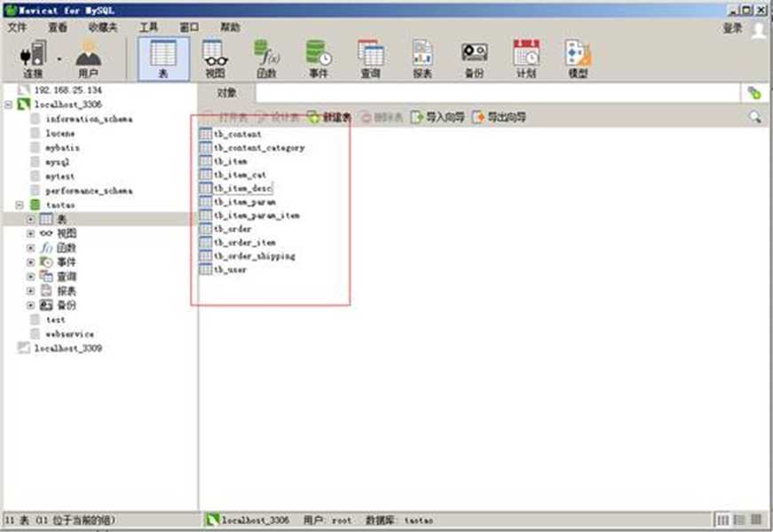Expand the 视图 node in the tree
This screenshot has width=773, height=532.
coord(30,233)
